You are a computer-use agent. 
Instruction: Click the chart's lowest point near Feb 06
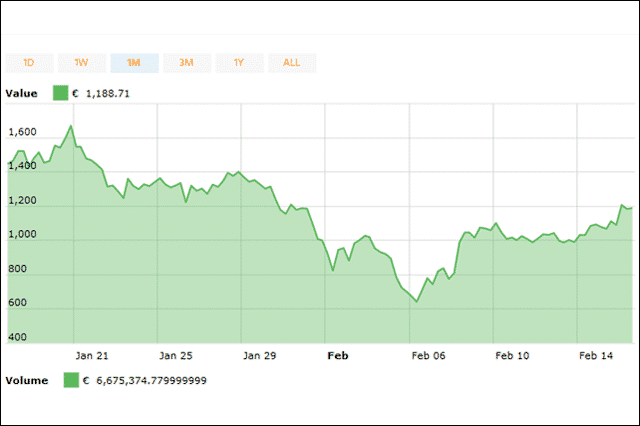[417, 302]
